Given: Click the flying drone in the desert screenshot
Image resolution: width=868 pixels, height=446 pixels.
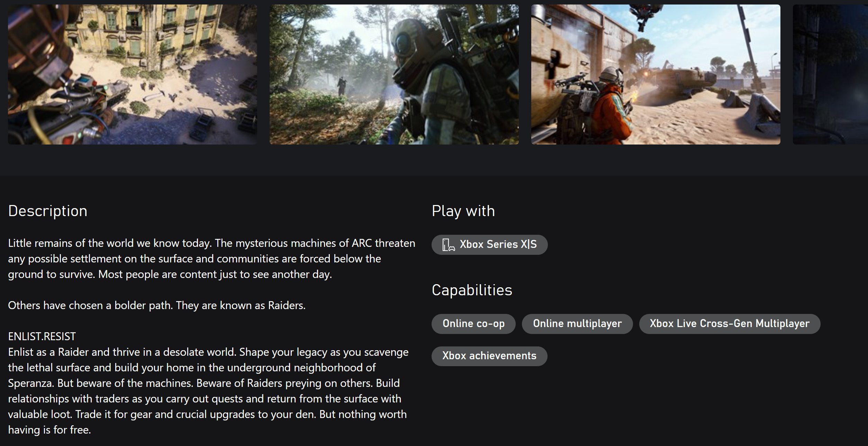Looking at the screenshot, I should tap(641, 15).
